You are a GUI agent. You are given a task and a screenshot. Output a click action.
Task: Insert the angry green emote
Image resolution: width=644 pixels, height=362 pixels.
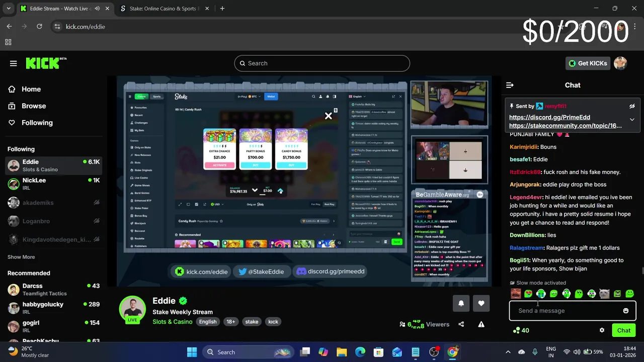617,294
